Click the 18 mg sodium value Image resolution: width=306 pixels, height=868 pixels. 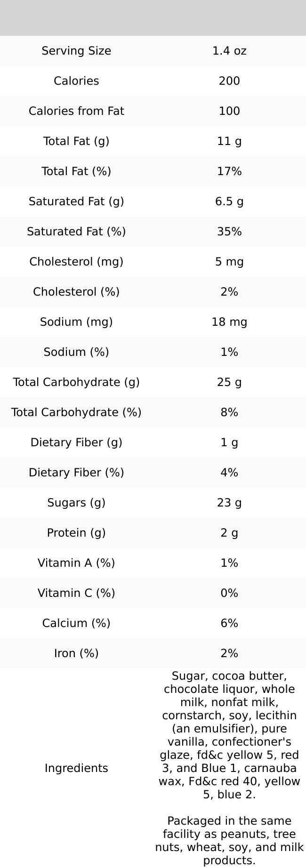pyautogui.click(x=229, y=322)
